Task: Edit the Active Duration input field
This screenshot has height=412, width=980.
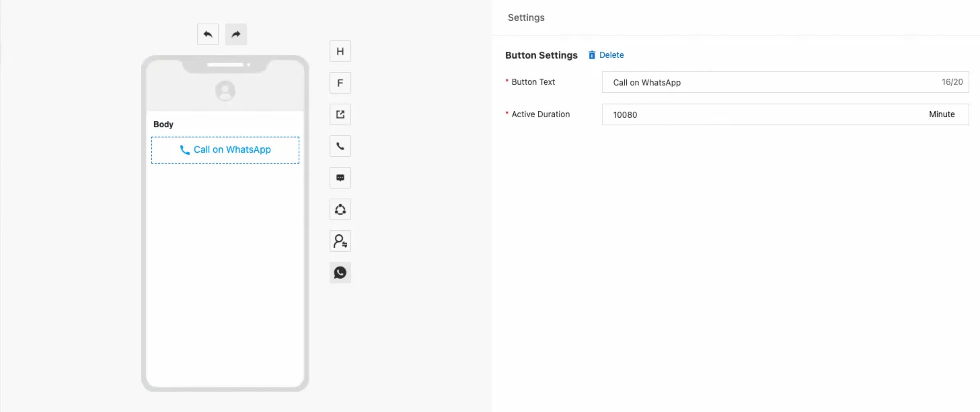Action: (x=786, y=114)
